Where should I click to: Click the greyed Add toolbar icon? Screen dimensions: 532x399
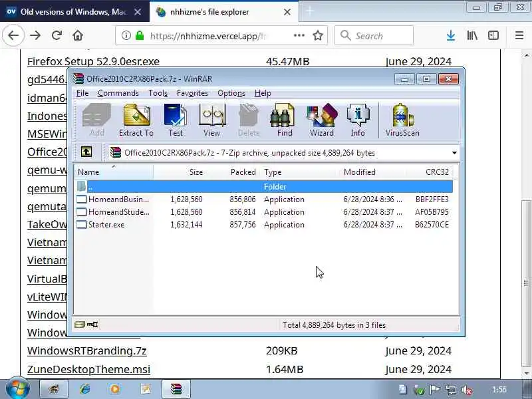pos(96,120)
